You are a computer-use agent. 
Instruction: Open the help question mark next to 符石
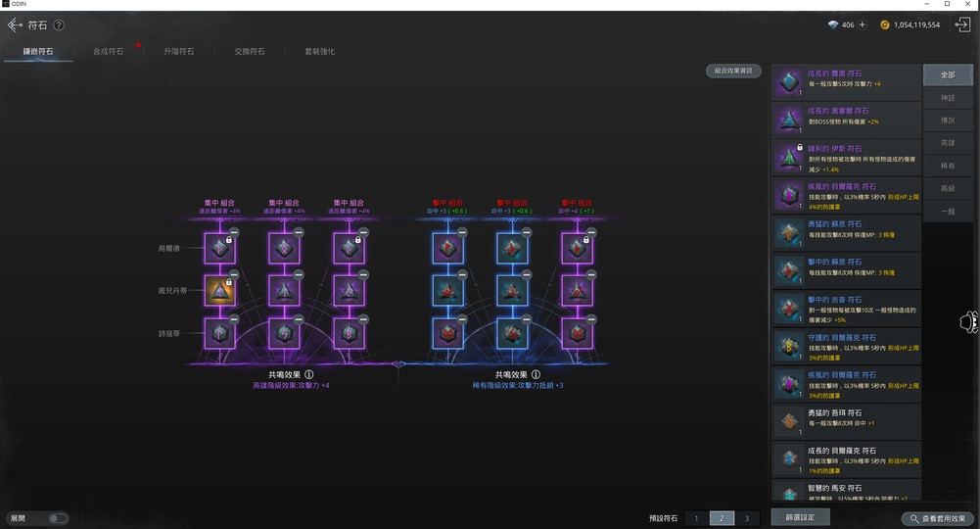[59, 25]
